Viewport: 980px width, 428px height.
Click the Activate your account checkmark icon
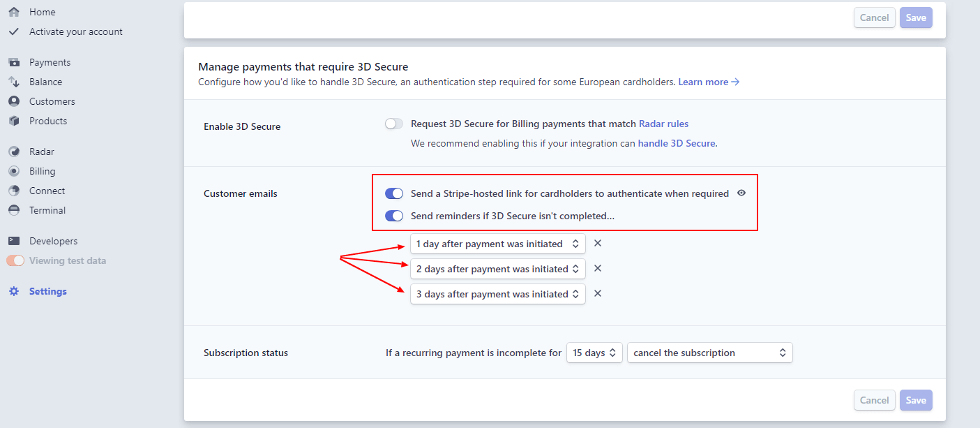coord(14,31)
